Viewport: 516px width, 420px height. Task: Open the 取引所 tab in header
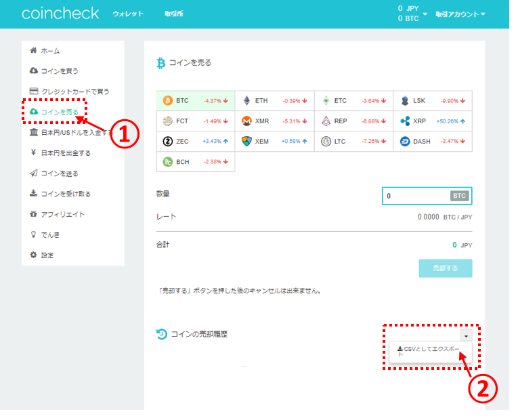174,14
